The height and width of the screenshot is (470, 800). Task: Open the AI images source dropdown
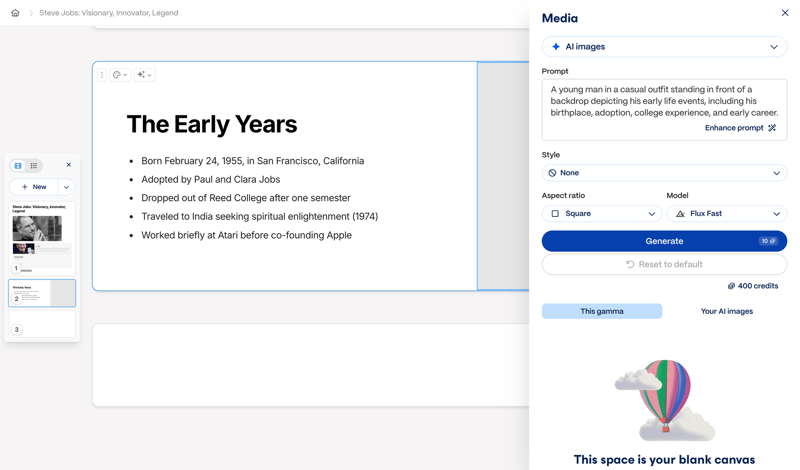tap(664, 46)
